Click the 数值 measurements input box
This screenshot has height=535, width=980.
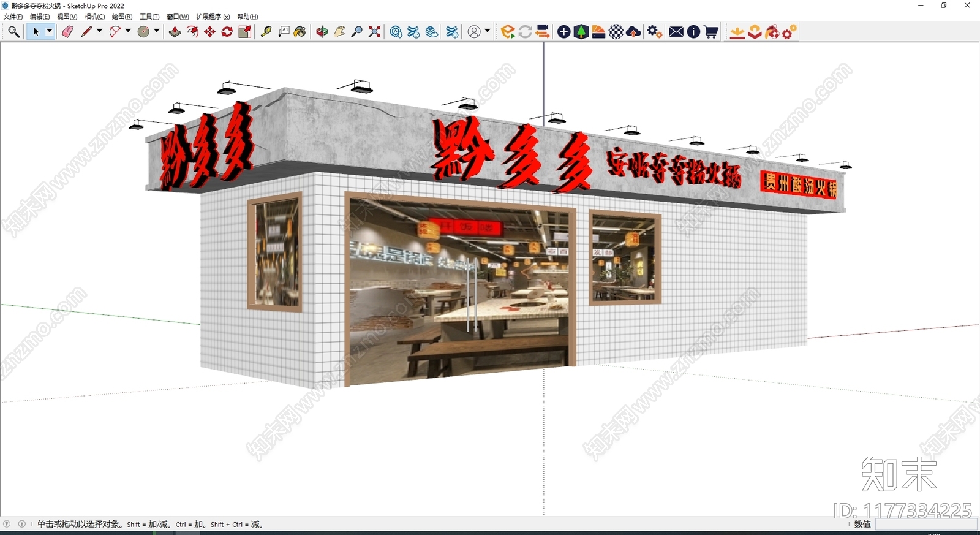click(x=926, y=525)
